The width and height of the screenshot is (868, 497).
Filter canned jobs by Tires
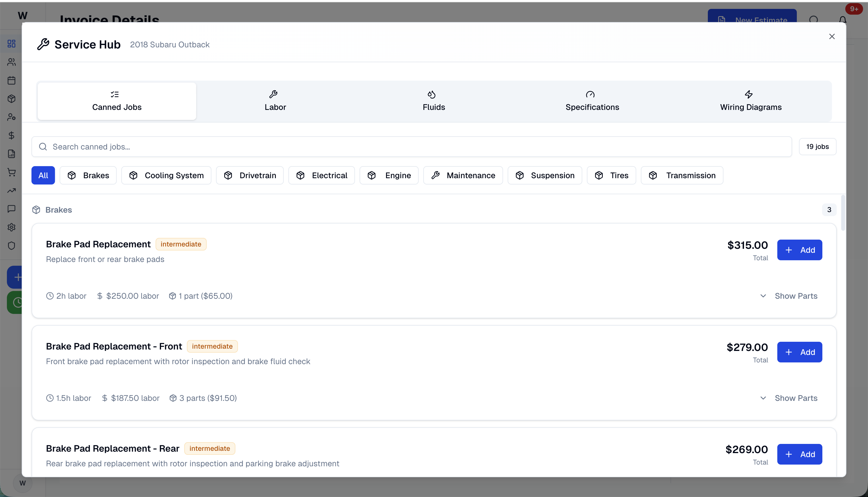[x=612, y=175]
